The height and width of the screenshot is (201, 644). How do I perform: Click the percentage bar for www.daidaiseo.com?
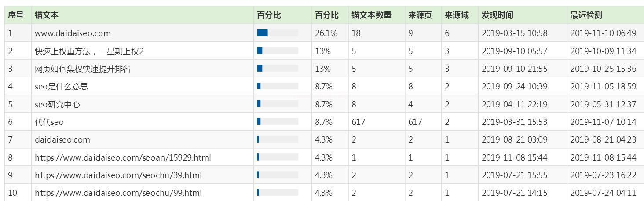tap(277, 33)
